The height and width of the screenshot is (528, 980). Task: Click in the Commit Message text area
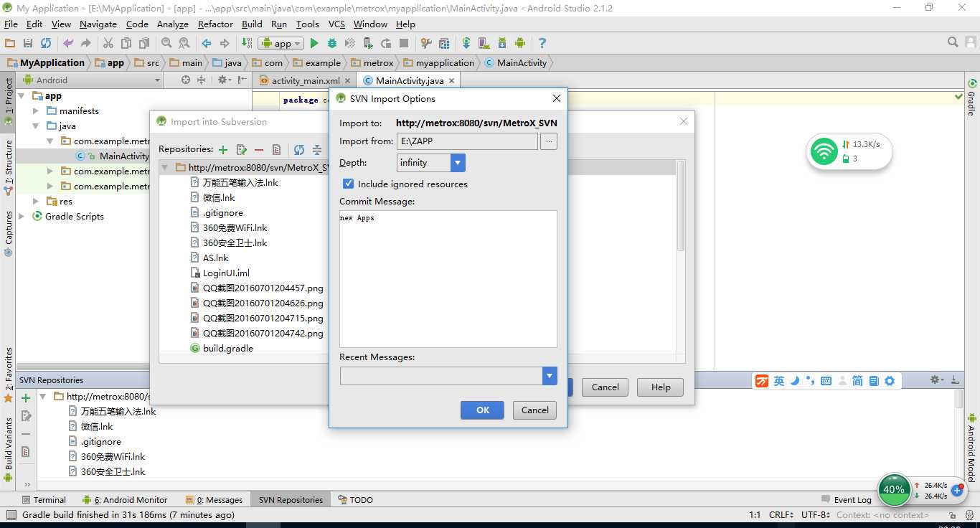coord(448,279)
